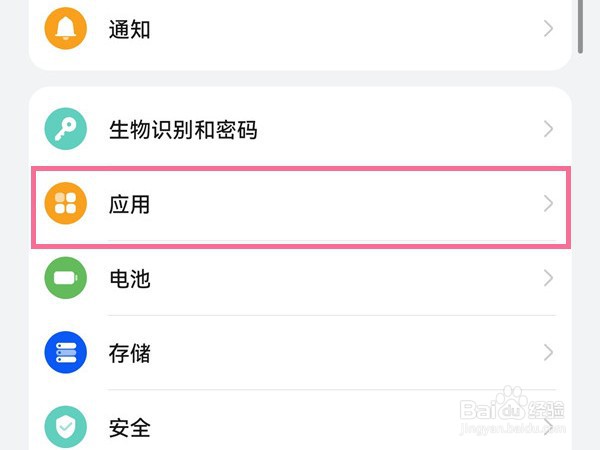
Task: Tap the blue Storage icon
Action: point(66,352)
